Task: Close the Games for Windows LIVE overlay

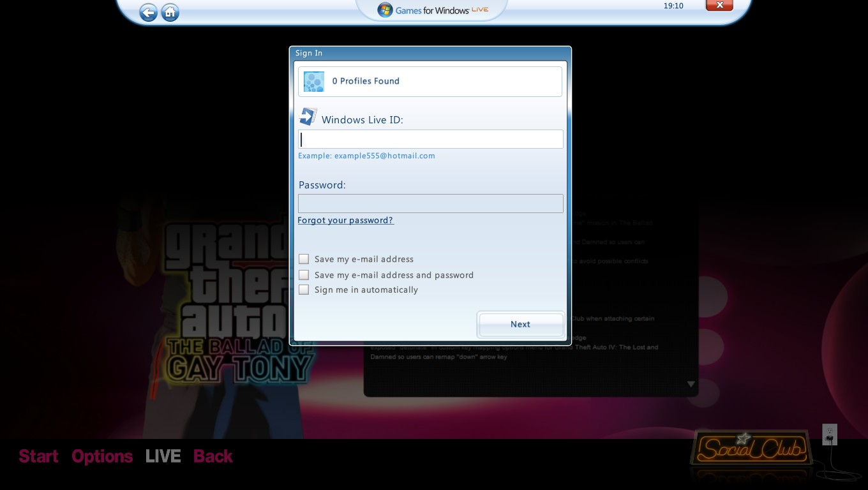Action: [x=719, y=6]
